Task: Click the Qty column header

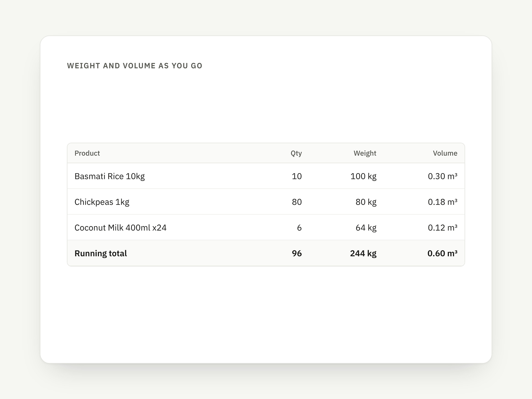Action: coord(296,153)
